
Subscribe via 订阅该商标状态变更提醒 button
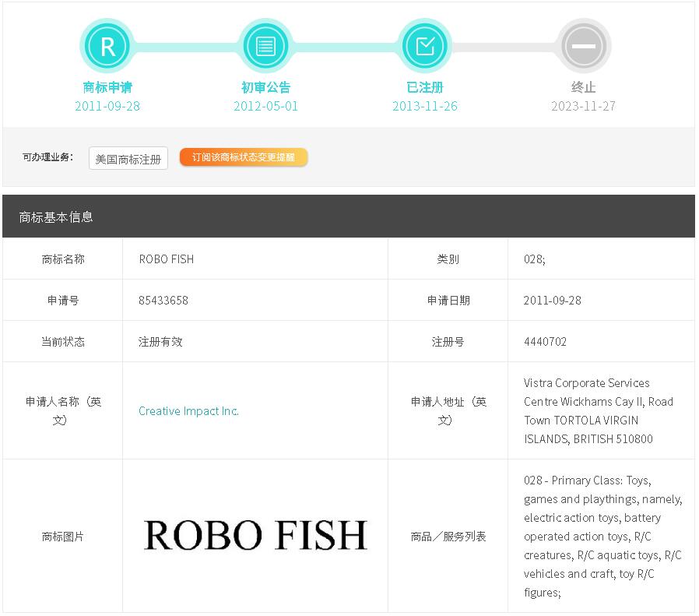pyautogui.click(x=244, y=157)
